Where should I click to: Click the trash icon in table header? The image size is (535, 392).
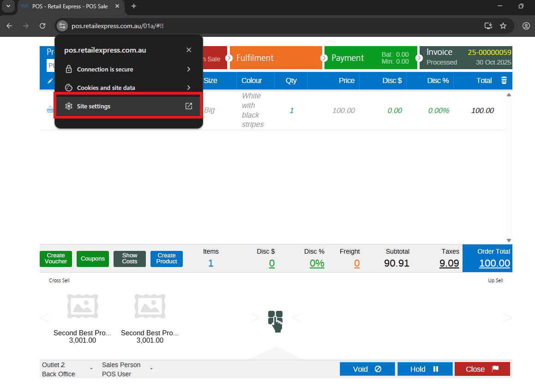(x=504, y=80)
